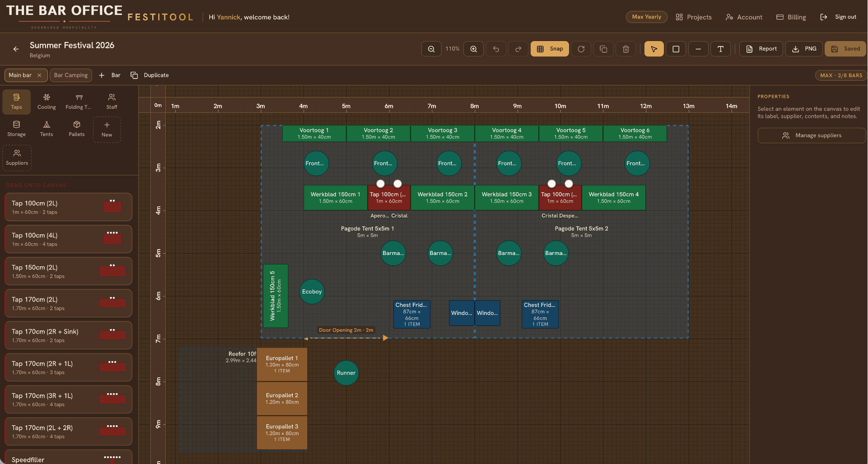Download layout as PNG
This screenshot has height=464, width=868.
click(804, 49)
